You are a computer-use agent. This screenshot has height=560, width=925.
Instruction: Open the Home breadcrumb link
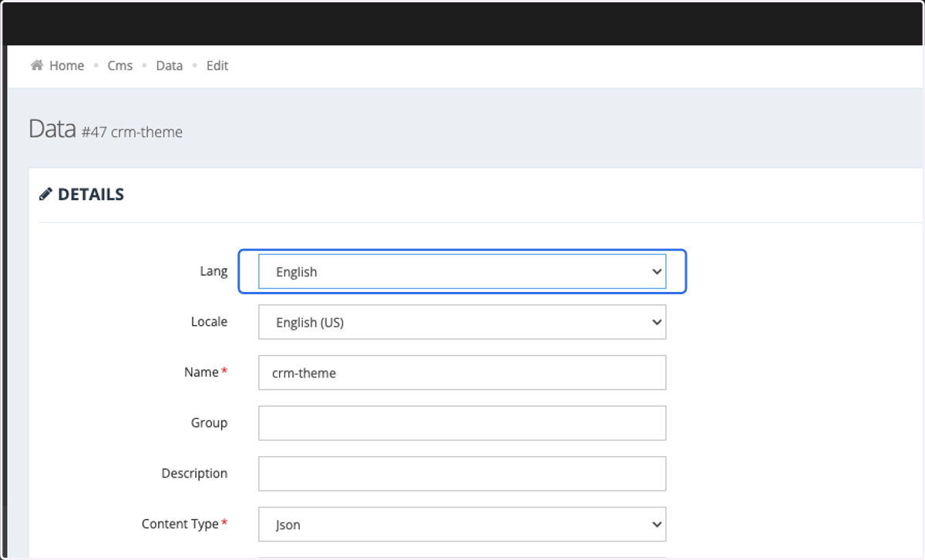click(x=66, y=65)
